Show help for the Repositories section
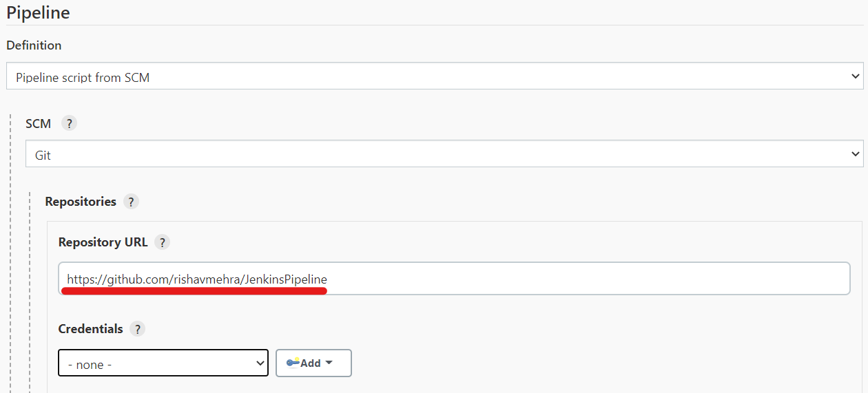This screenshot has height=393, width=868. pyautogui.click(x=131, y=202)
